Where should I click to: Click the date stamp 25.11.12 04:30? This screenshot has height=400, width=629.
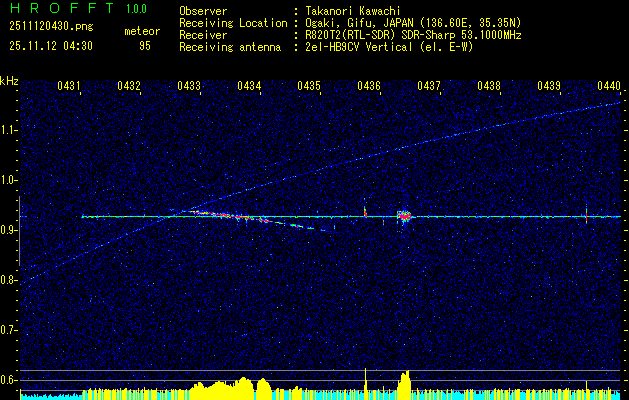(x=51, y=46)
